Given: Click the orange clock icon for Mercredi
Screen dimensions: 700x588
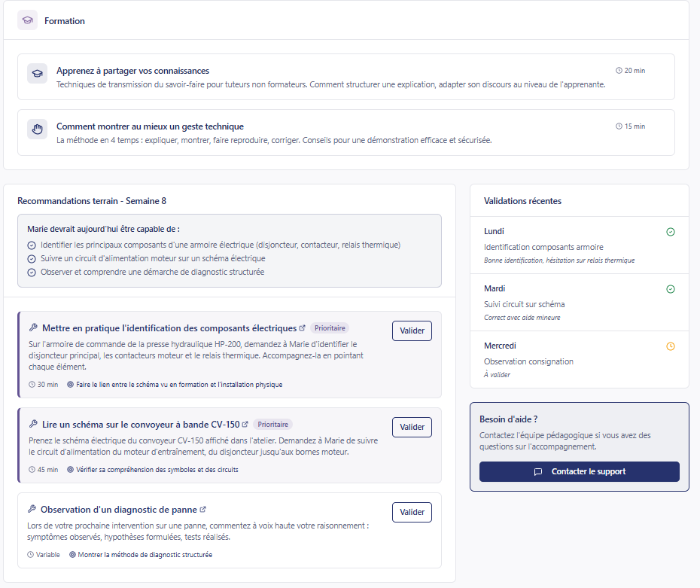Looking at the screenshot, I should [671, 346].
